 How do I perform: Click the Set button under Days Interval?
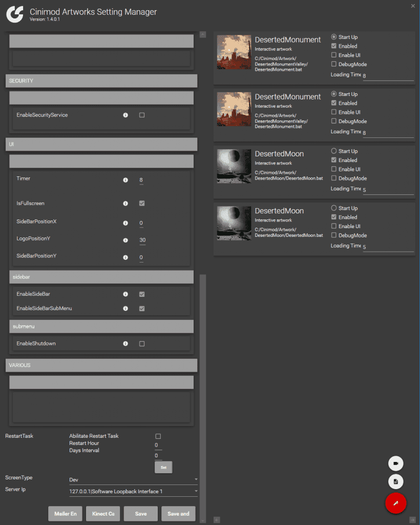coord(163,468)
